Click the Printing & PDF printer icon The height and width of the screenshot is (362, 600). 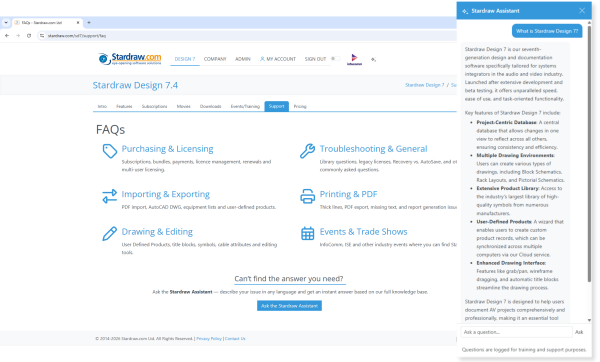pos(308,196)
